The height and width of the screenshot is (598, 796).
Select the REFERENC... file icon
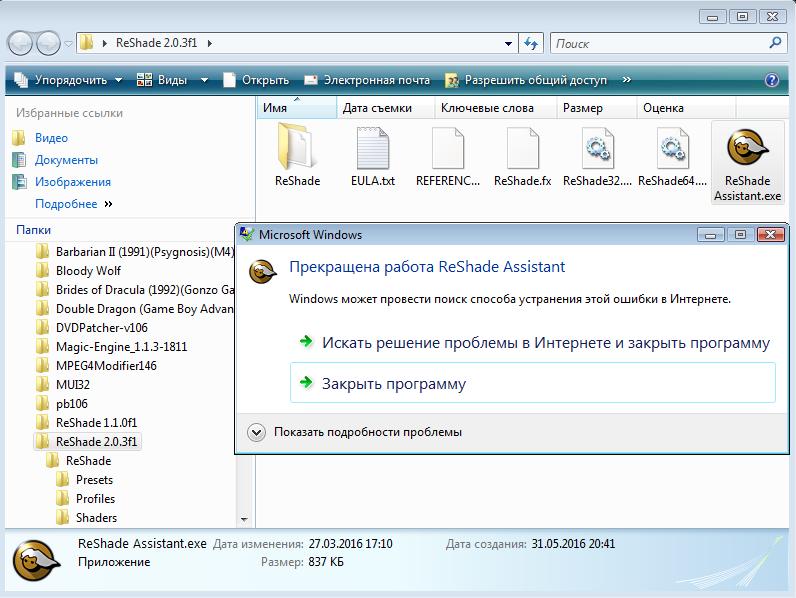[x=448, y=148]
